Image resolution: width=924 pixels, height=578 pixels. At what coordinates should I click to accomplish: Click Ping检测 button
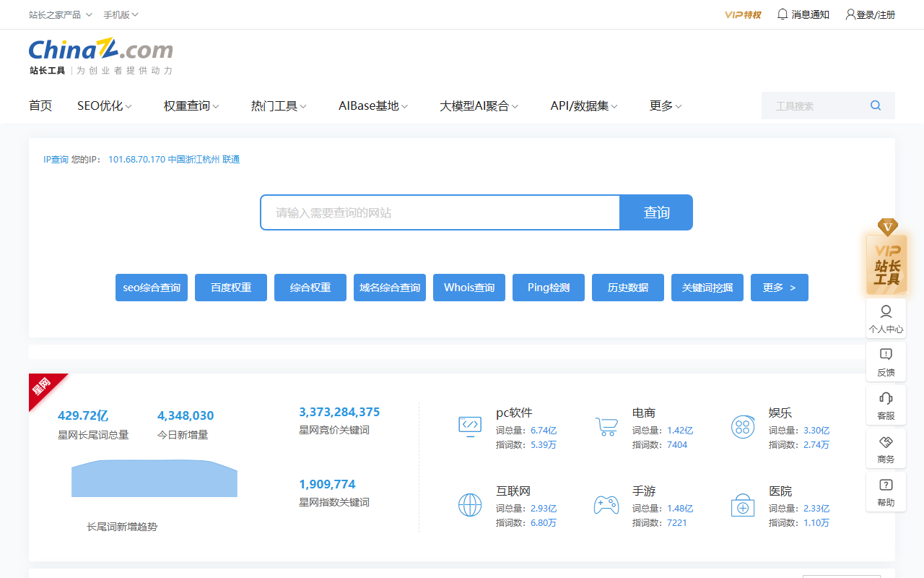[549, 288]
